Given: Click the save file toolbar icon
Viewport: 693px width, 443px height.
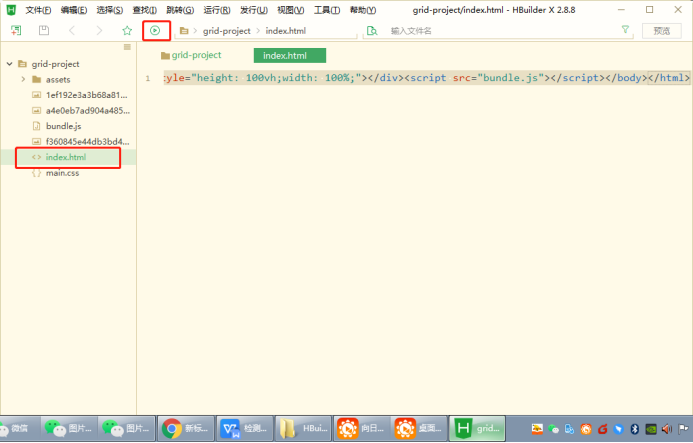Looking at the screenshot, I should point(44,31).
